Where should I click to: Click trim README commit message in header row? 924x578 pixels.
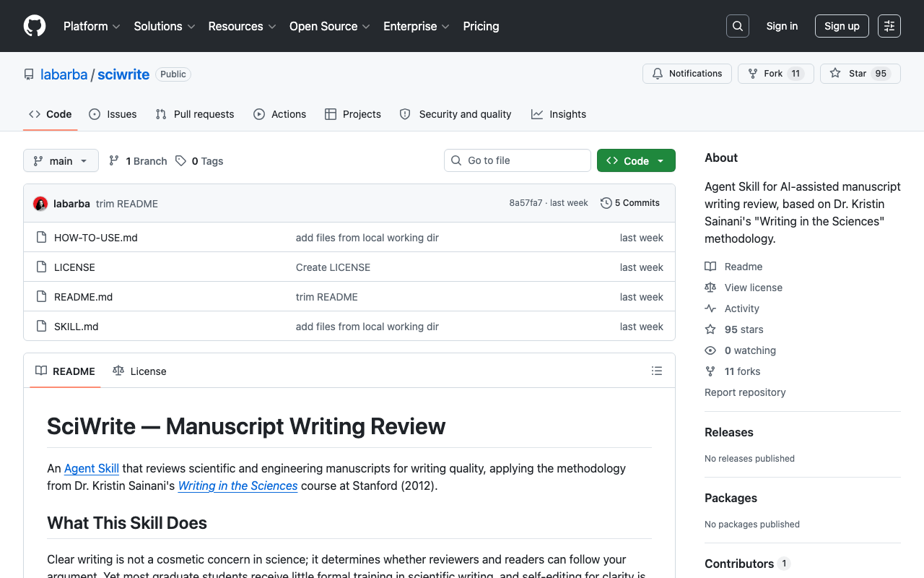(127, 204)
